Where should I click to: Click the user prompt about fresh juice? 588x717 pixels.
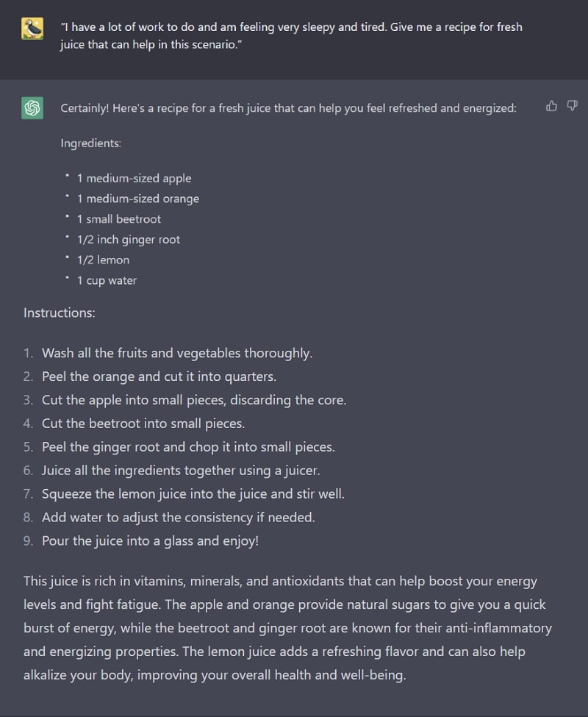click(x=291, y=36)
